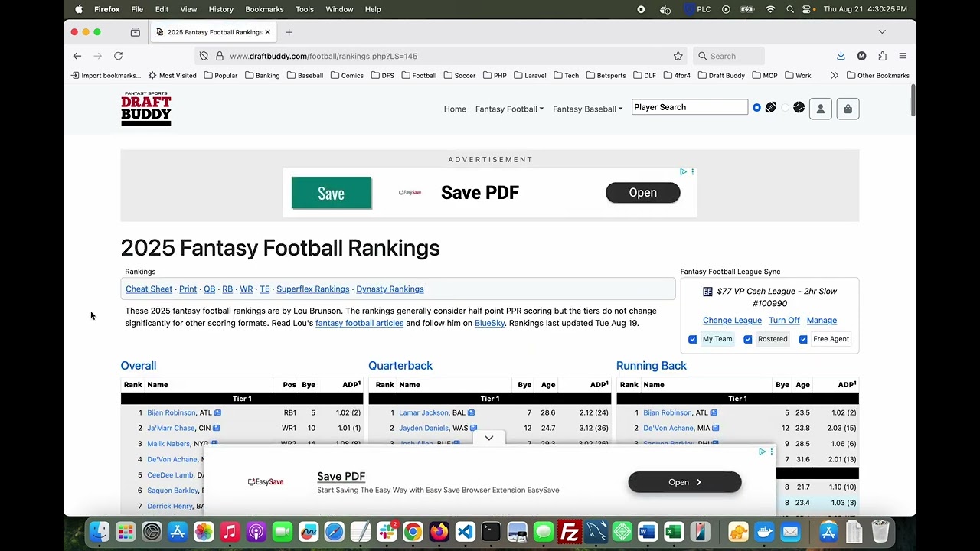Open the Dynasty Rankings link

coord(390,289)
